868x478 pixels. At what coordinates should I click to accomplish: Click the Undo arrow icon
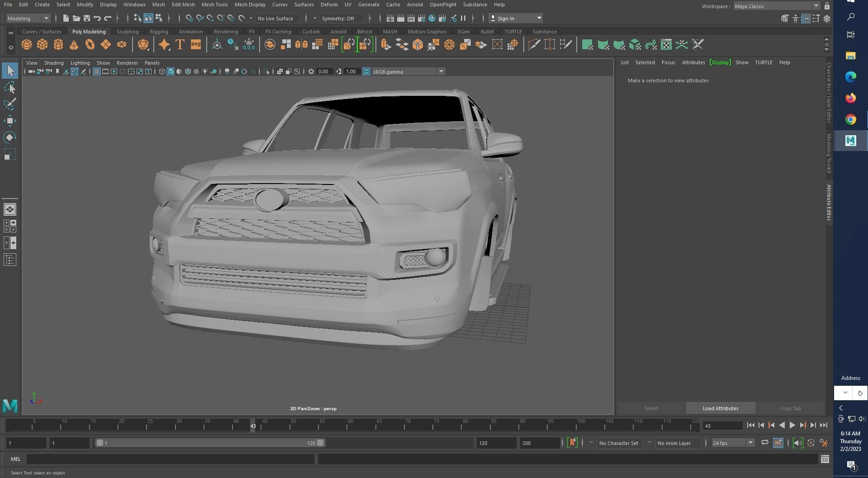(97, 18)
